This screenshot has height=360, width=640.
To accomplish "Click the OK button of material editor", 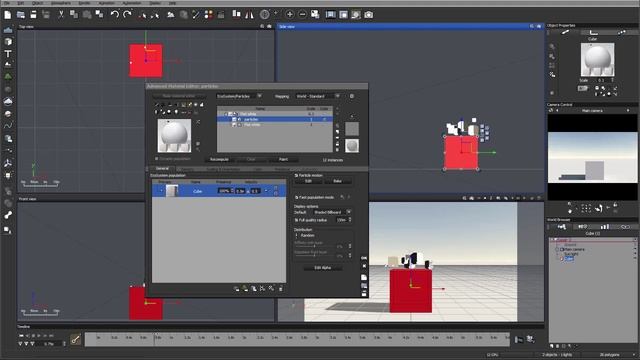I will tap(364, 258).
